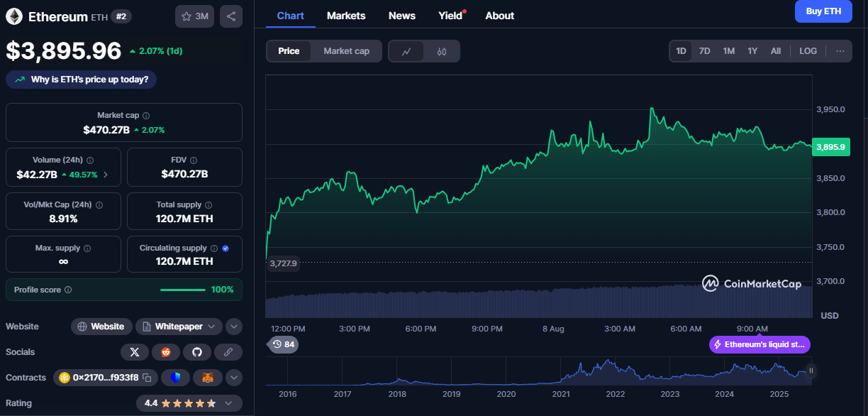Switch to line chart view icon
The image size is (868, 416).
[x=406, y=51]
